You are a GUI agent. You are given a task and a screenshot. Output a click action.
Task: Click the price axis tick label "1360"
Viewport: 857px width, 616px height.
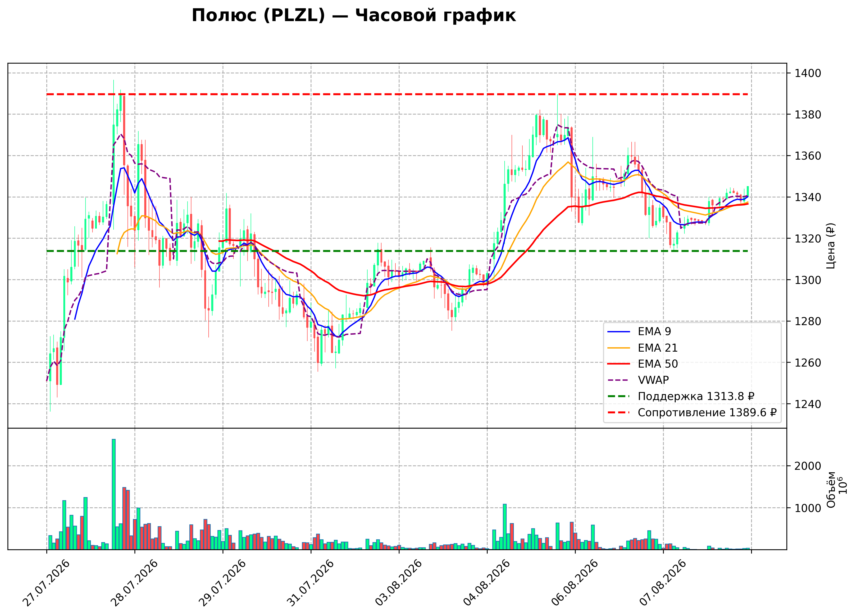pyautogui.click(x=808, y=156)
